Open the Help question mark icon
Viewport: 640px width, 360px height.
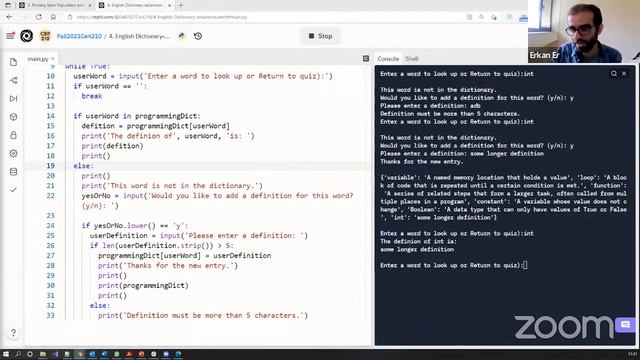13,333
